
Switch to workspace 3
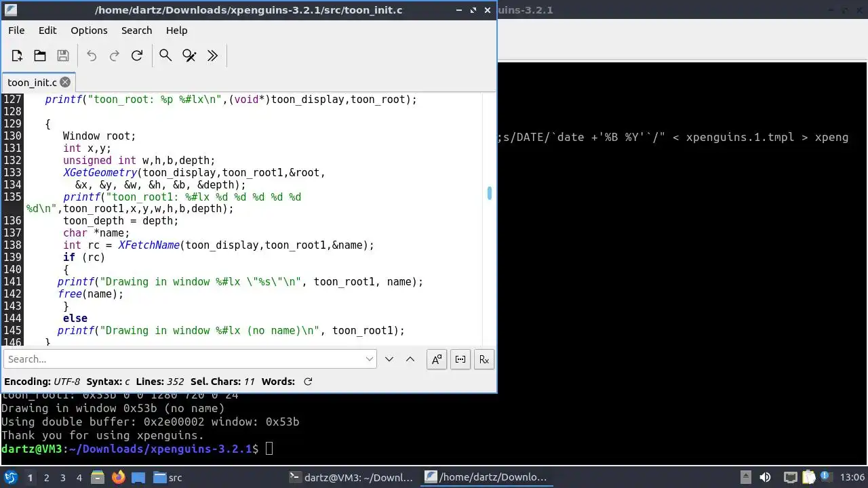pyautogui.click(x=62, y=478)
